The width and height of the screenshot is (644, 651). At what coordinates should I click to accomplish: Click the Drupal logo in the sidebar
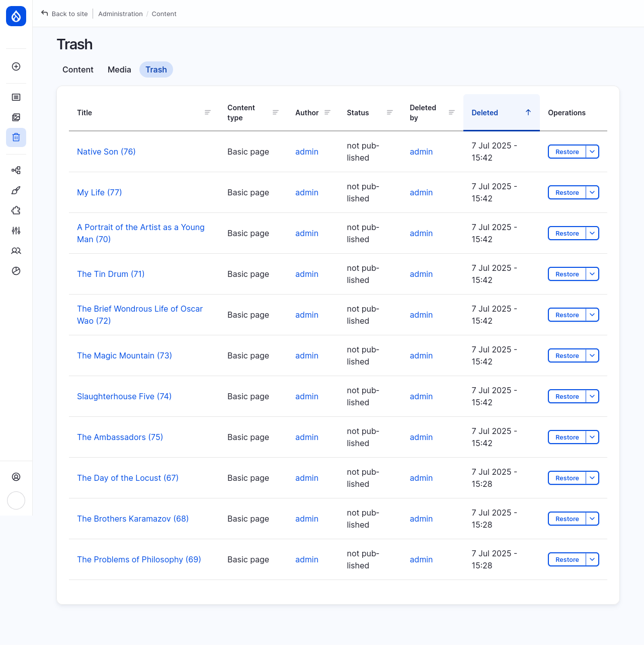(16, 16)
